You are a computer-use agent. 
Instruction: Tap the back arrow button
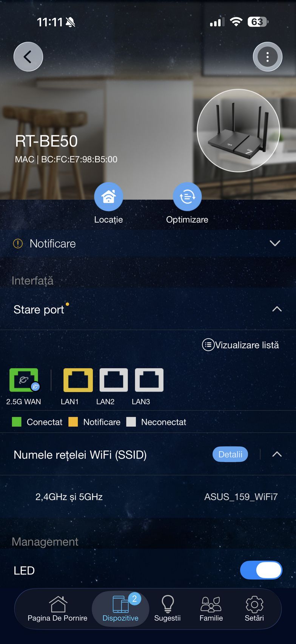28,57
